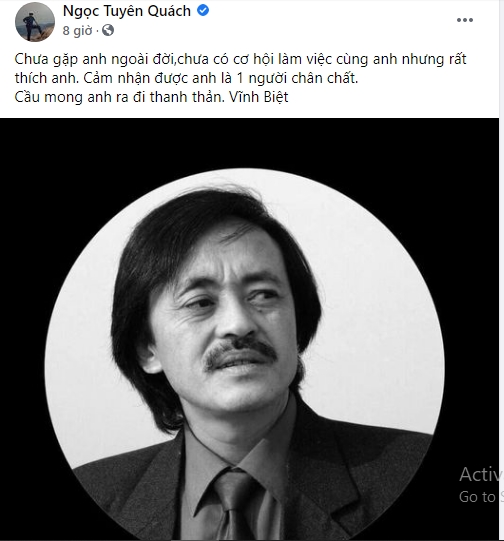Click the words "Vĩnh Biệt" in caption
Image resolution: width=504 pixels, height=541 pixels.
(259, 97)
